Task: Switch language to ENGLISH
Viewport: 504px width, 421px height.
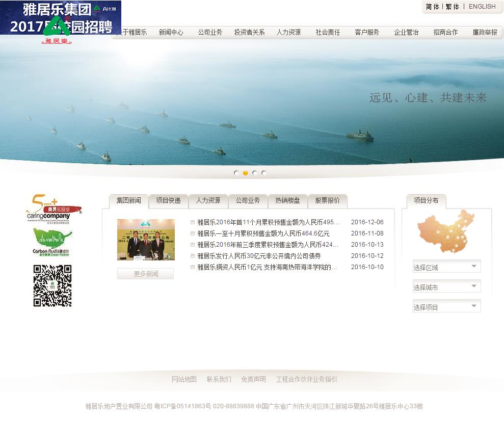Action: tap(482, 7)
